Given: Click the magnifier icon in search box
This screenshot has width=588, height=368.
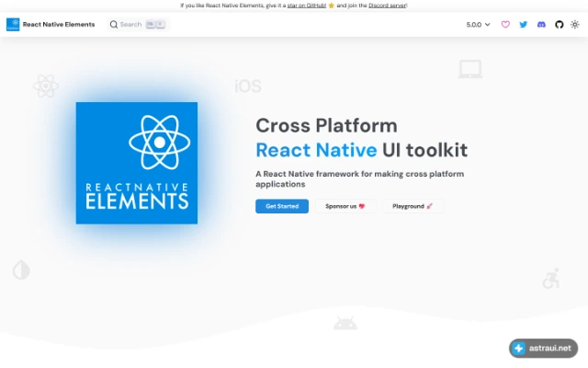Looking at the screenshot, I should pyautogui.click(x=114, y=25).
